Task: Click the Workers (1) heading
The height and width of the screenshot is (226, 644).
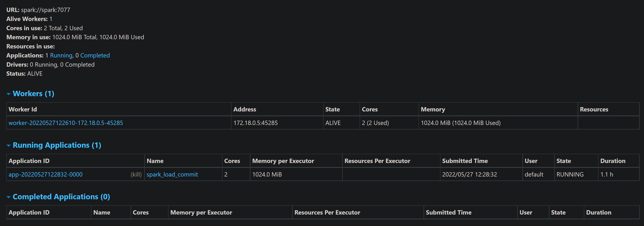Action: click(x=33, y=94)
